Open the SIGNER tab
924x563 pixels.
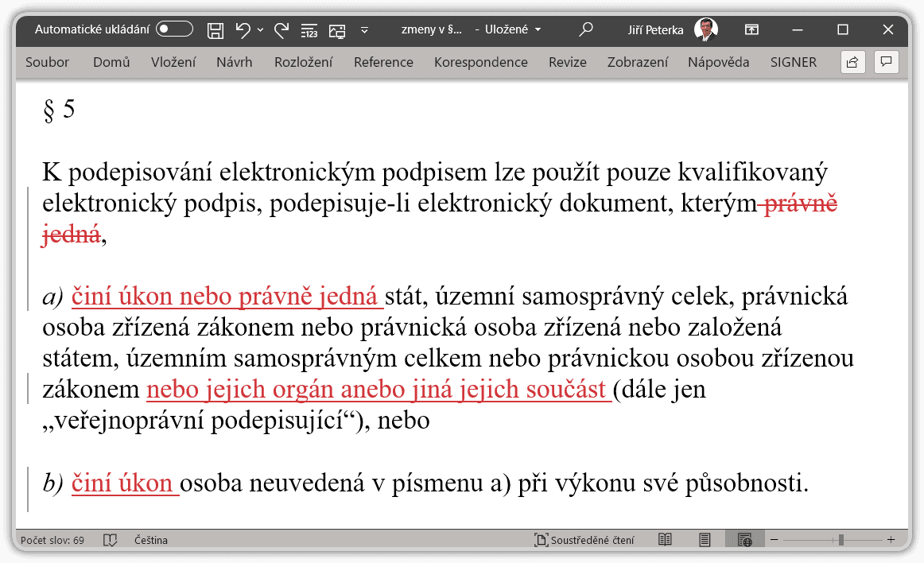(x=793, y=62)
